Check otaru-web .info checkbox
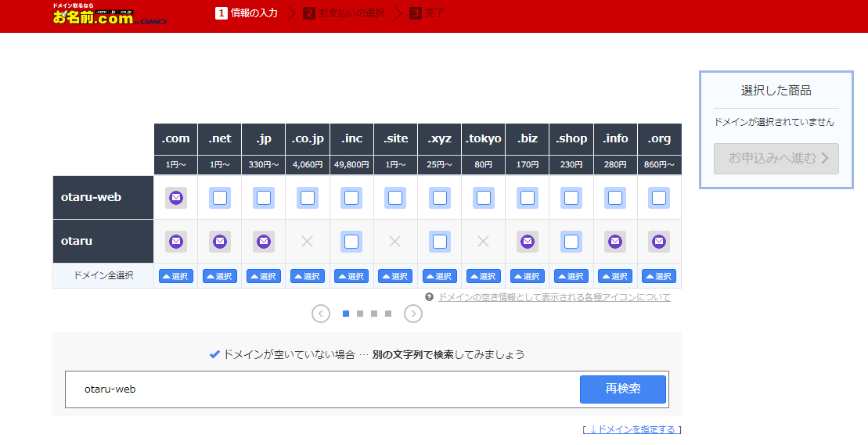This screenshot has width=868, height=445. pos(615,197)
